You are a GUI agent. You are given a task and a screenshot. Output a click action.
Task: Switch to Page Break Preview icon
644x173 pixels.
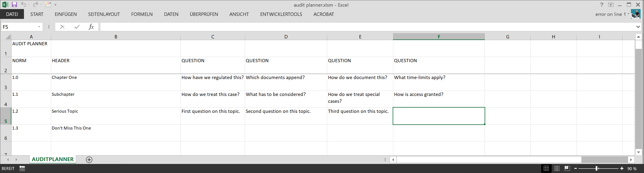[x=567, y=169]
